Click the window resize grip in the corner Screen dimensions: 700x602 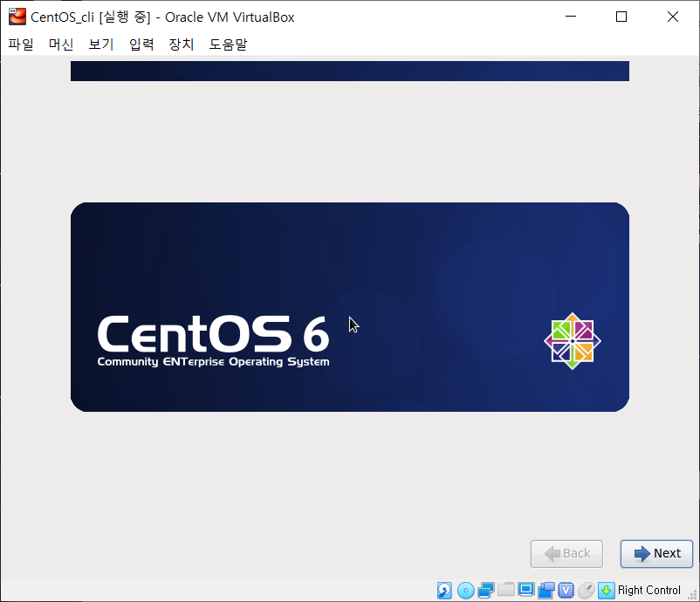(693, 595)
